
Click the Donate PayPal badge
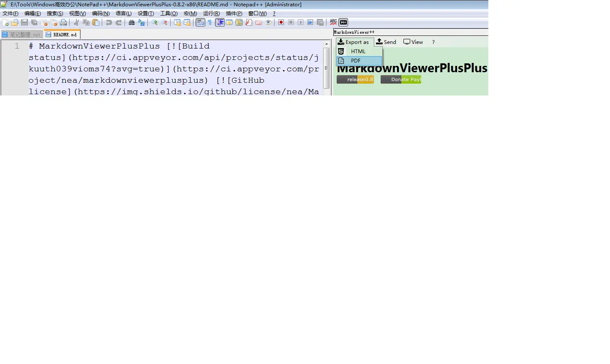pyautogui.click(x=401, y=79)
